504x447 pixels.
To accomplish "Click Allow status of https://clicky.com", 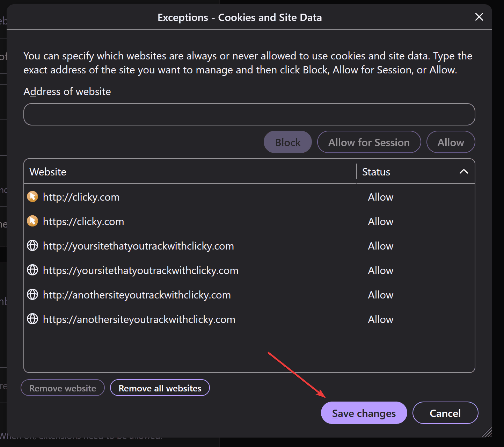I will tap(380, 222).
